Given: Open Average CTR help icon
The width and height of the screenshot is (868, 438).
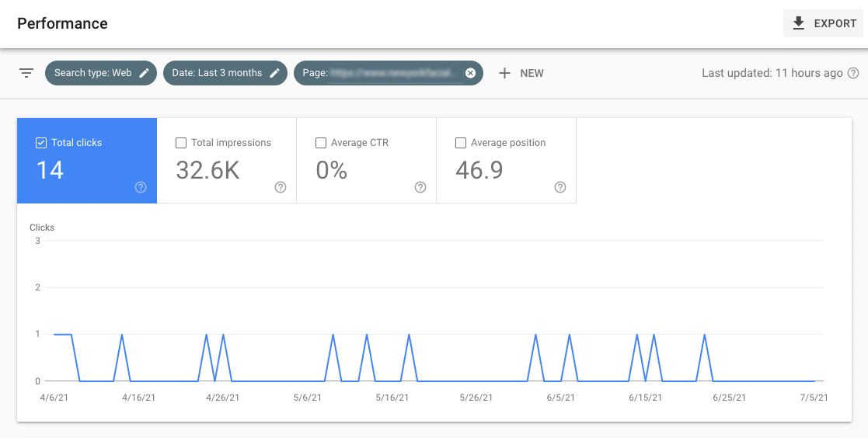Looking at the screenshot, I should 420,187.
